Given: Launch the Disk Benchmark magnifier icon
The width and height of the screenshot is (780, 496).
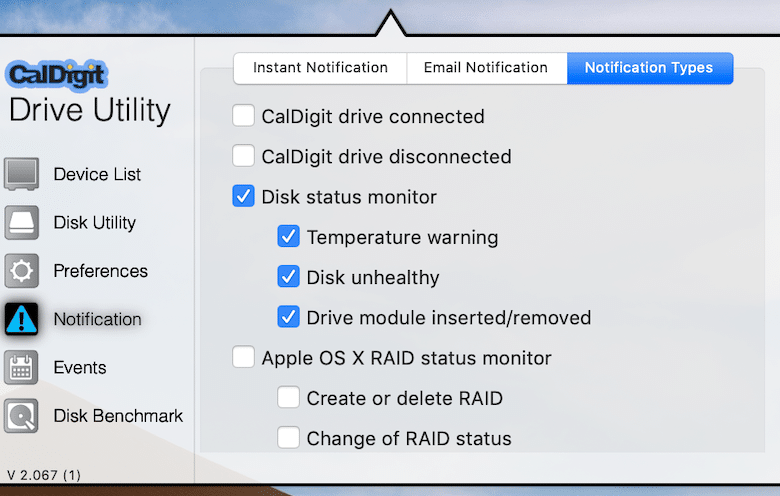Looking at the screenshot, I should (21, 415).
